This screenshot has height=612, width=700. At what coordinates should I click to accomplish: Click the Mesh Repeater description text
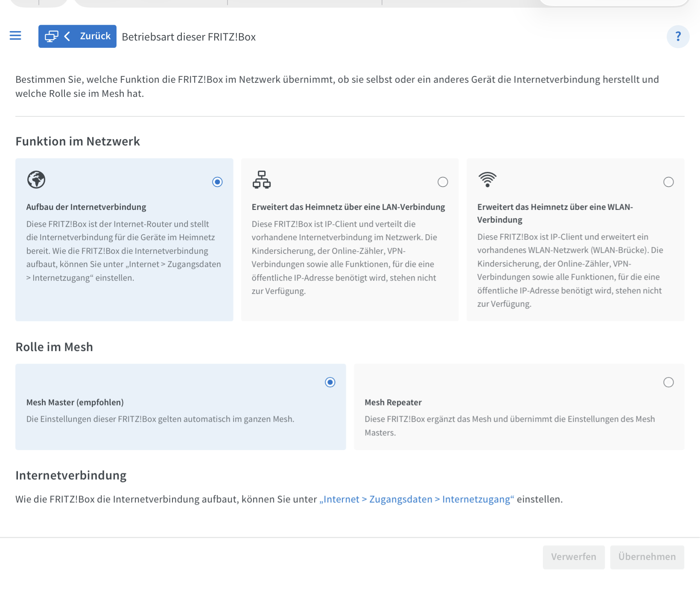click(x=510, y=426)
